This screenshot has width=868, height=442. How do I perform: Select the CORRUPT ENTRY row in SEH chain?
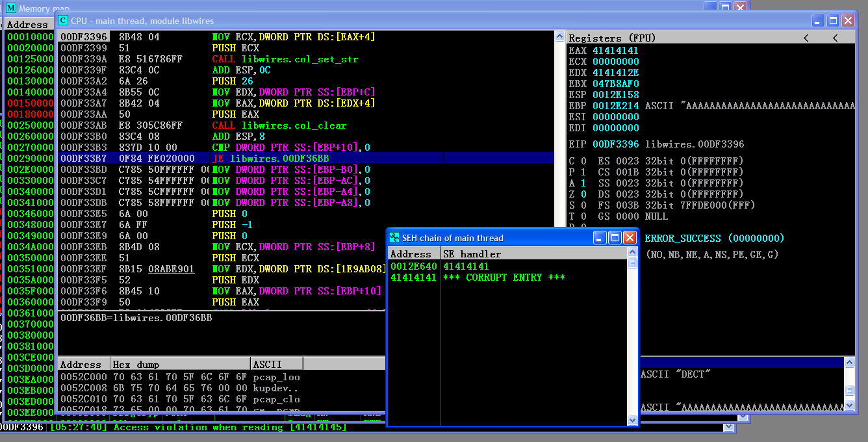[x=504, y=278]
